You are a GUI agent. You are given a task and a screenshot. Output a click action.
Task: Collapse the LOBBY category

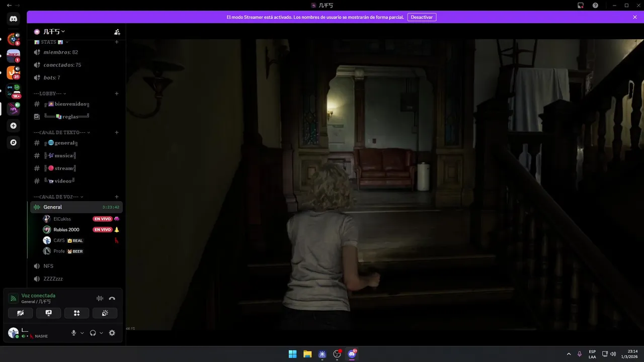tap(50, 94)
